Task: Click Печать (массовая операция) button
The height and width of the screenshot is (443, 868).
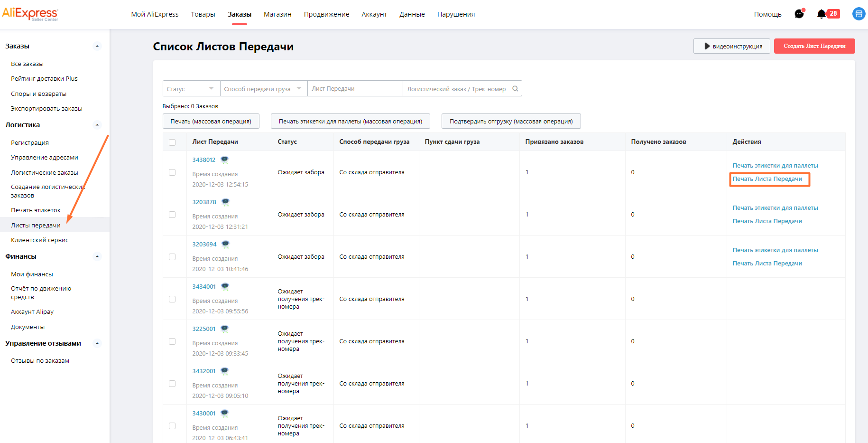Action: [x=211, y=121]
